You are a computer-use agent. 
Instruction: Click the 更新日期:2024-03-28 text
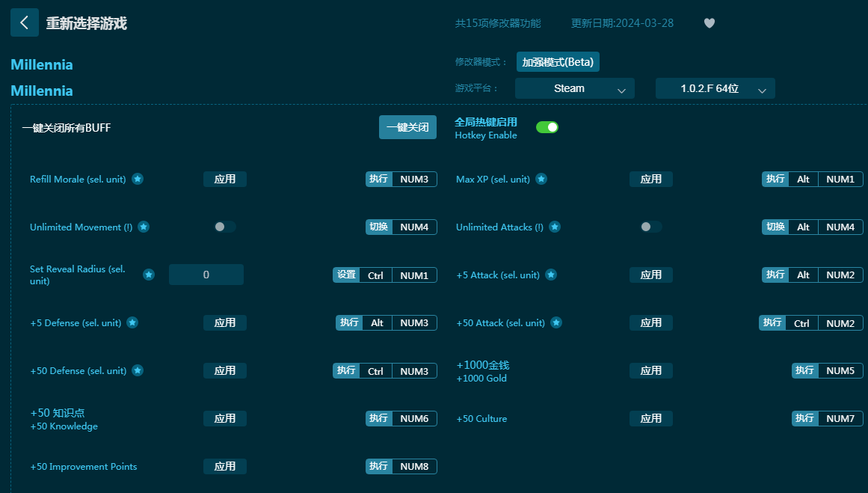(x=622, y=23)
